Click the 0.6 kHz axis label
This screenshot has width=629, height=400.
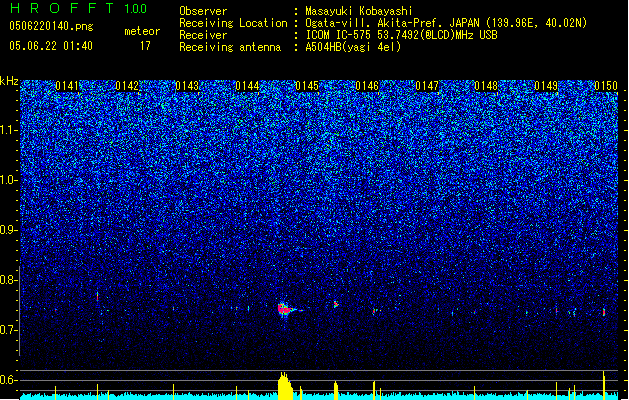click(8, 380)
